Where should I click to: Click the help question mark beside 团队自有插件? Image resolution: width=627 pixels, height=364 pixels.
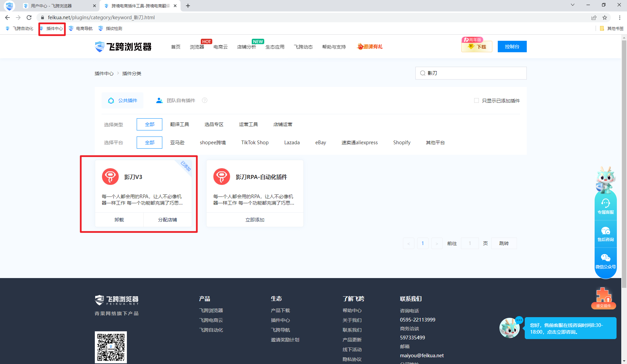pos(205,100)
